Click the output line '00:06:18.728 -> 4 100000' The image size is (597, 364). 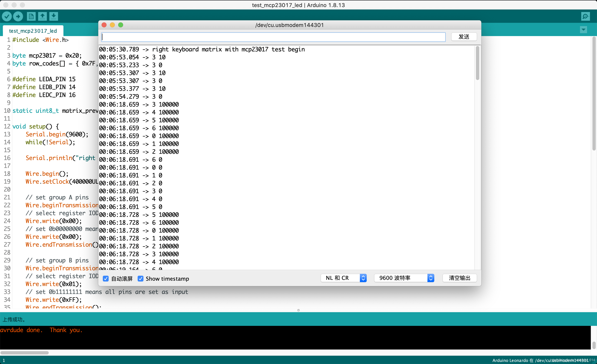click(x=139, y=262)
